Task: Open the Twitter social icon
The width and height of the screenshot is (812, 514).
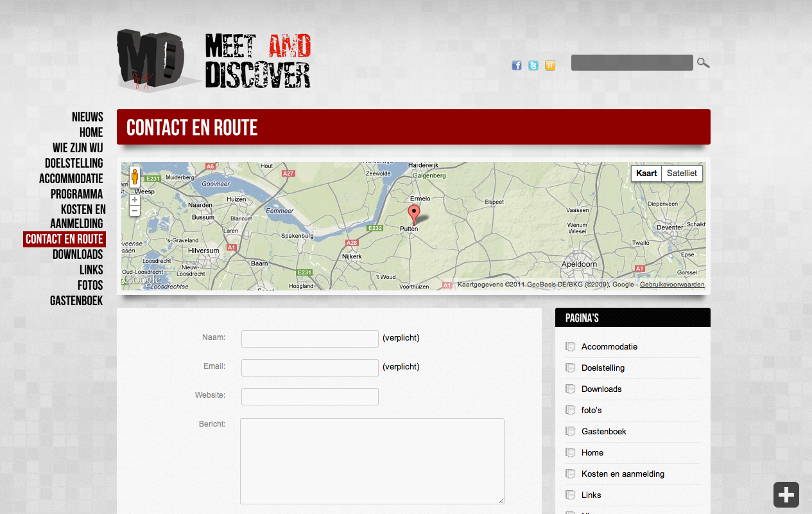Action: 533,66
